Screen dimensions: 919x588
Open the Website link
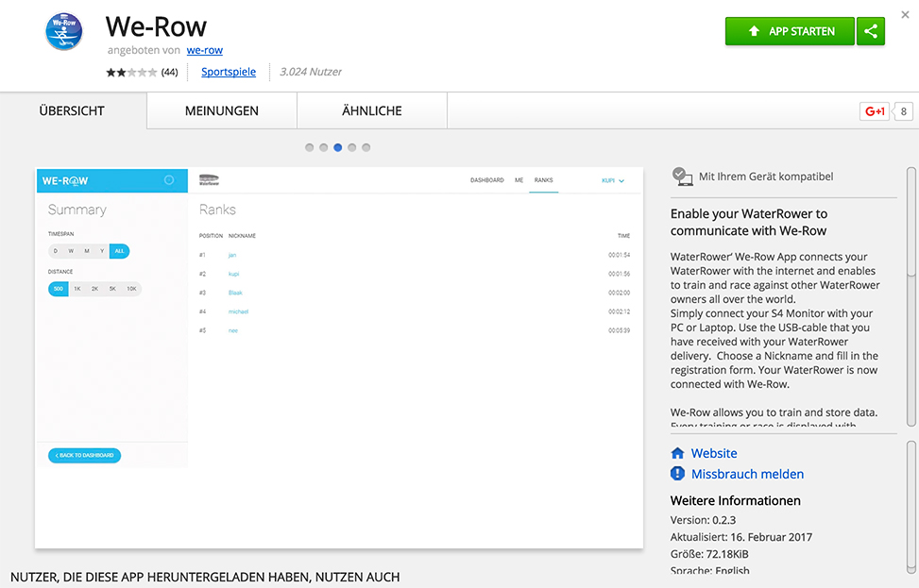714,453
